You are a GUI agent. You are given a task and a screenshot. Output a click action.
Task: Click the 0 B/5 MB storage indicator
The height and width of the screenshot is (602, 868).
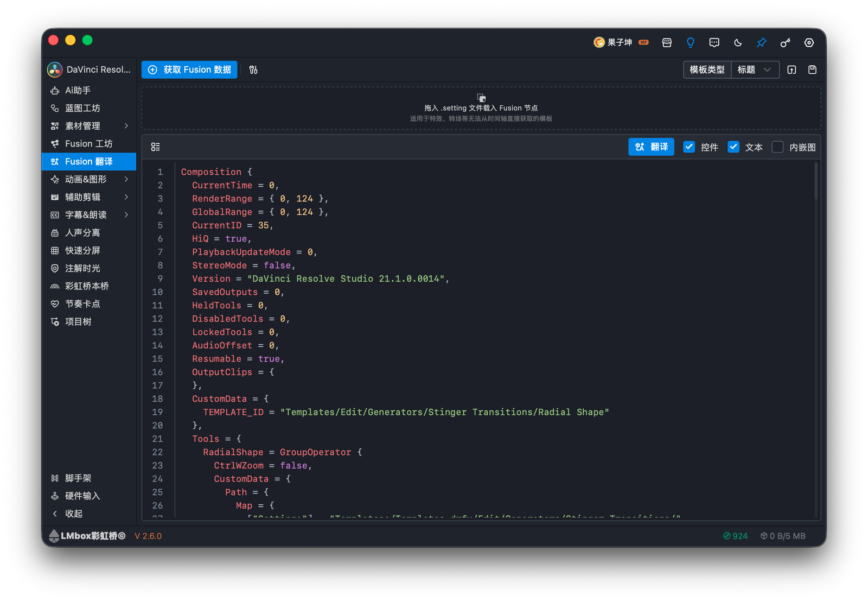(782, 536)
